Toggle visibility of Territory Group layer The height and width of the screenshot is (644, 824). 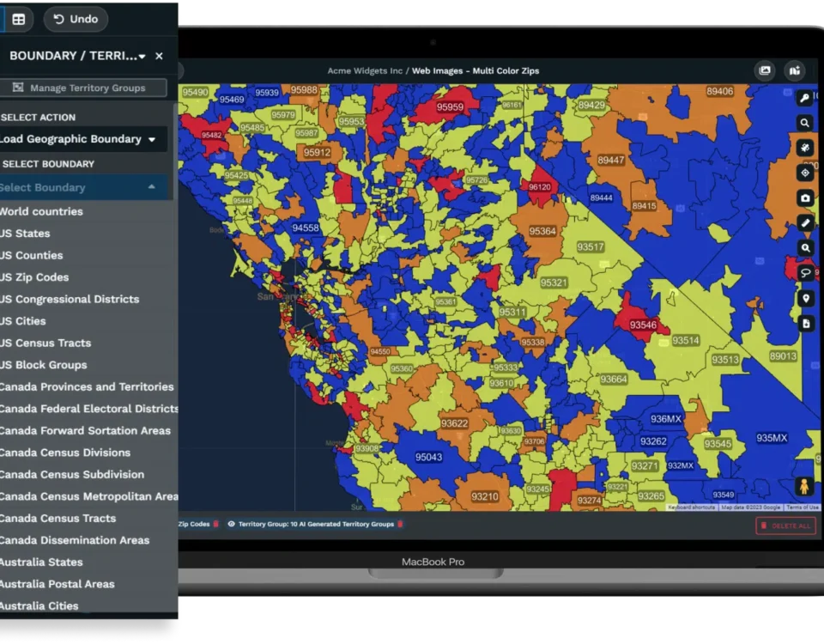click(x=232, y=524)
